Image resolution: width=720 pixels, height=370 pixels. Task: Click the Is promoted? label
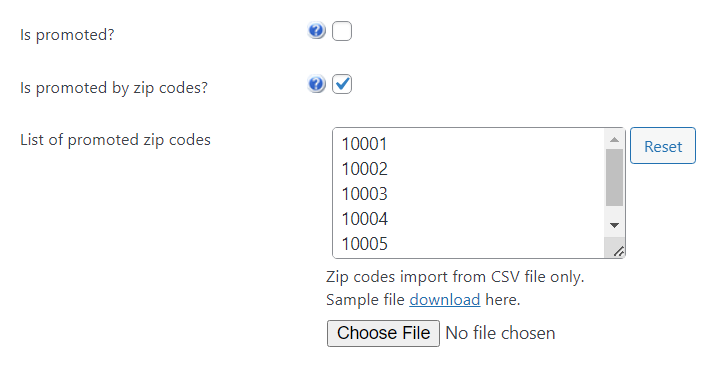point(67,35)
